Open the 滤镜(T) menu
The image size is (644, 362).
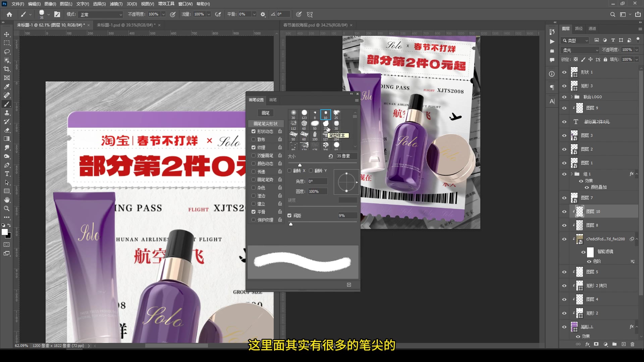116,4
